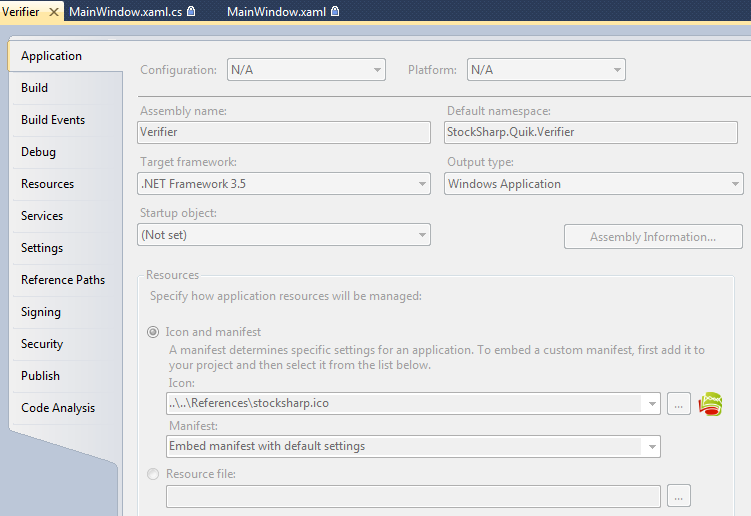Click text 'Specify how application resources will be managed'
Screen dimensions: 751x516
(286, 296)
